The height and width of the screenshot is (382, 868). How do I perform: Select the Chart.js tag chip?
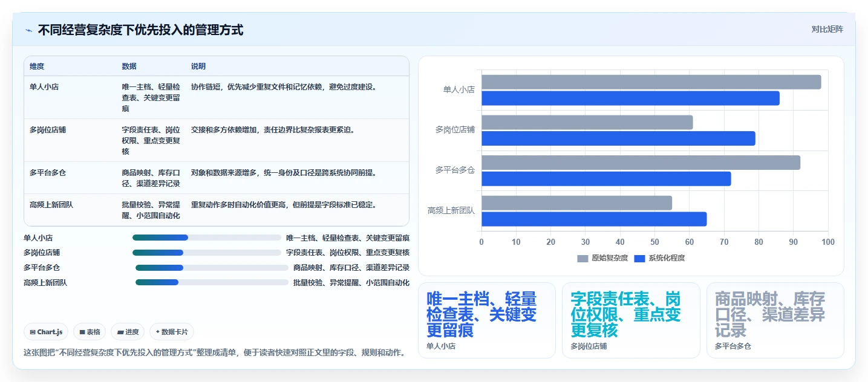click(46, 332)
